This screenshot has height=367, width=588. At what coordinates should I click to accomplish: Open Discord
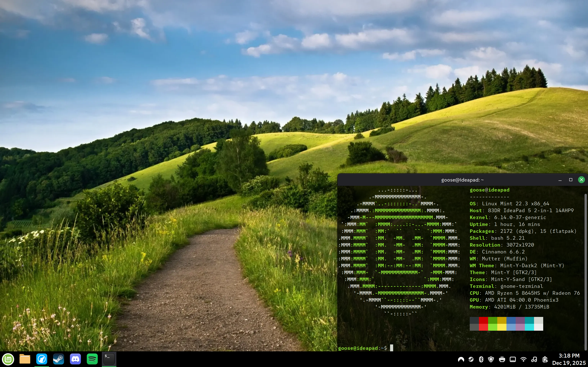[x=75, y=359]
